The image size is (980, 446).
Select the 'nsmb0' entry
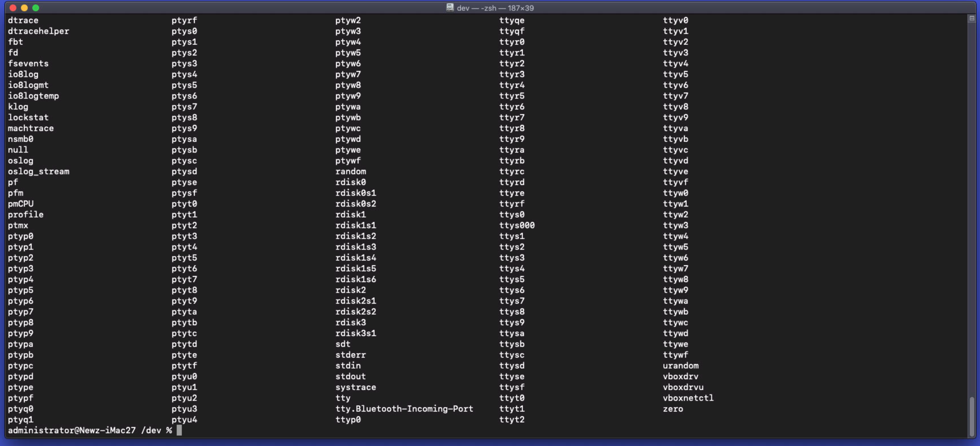pyautogui.click(x=21, y=139)
